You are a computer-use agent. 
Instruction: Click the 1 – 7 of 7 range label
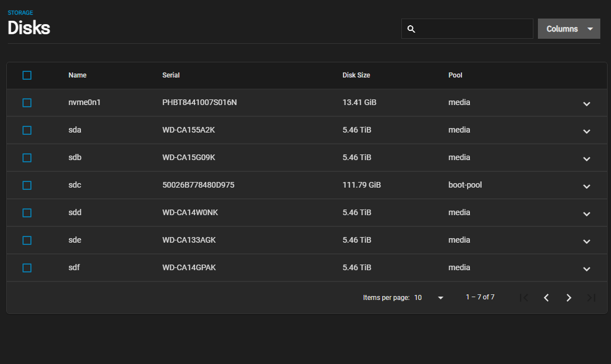point(480,297)
